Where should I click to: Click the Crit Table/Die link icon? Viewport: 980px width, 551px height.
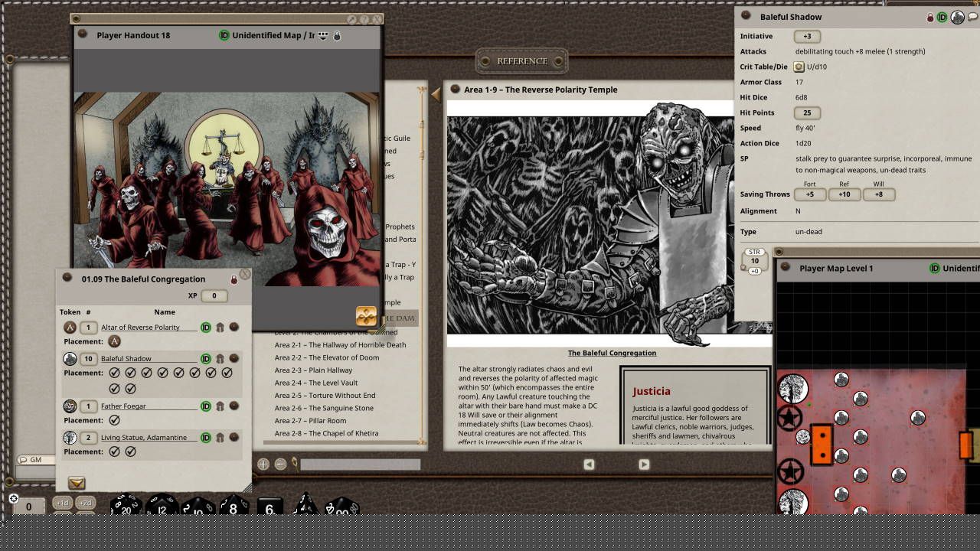coord(799,67)
